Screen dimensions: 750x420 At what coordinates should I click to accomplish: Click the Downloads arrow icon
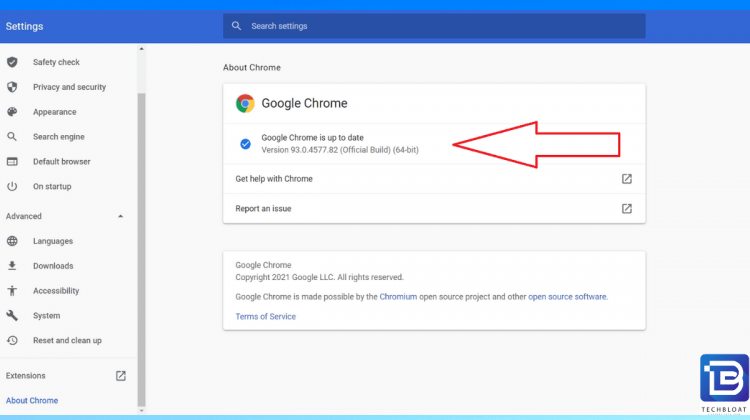click(12, 266)
